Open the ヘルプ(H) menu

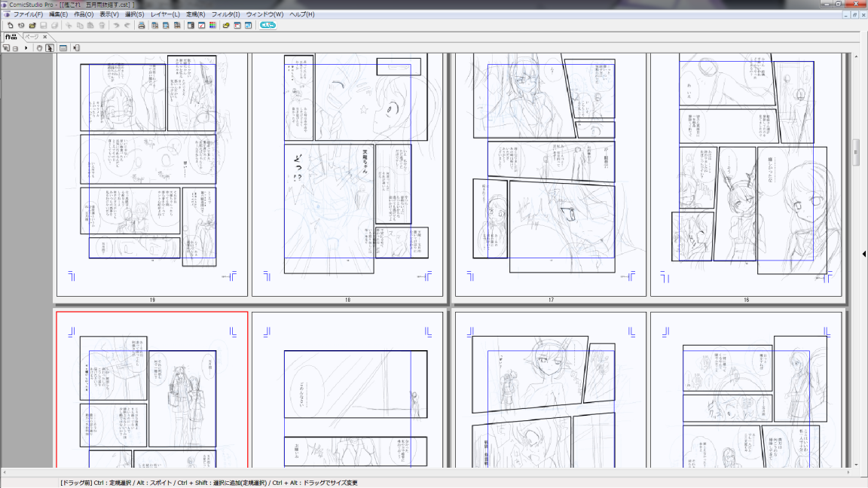click(301, 14)
